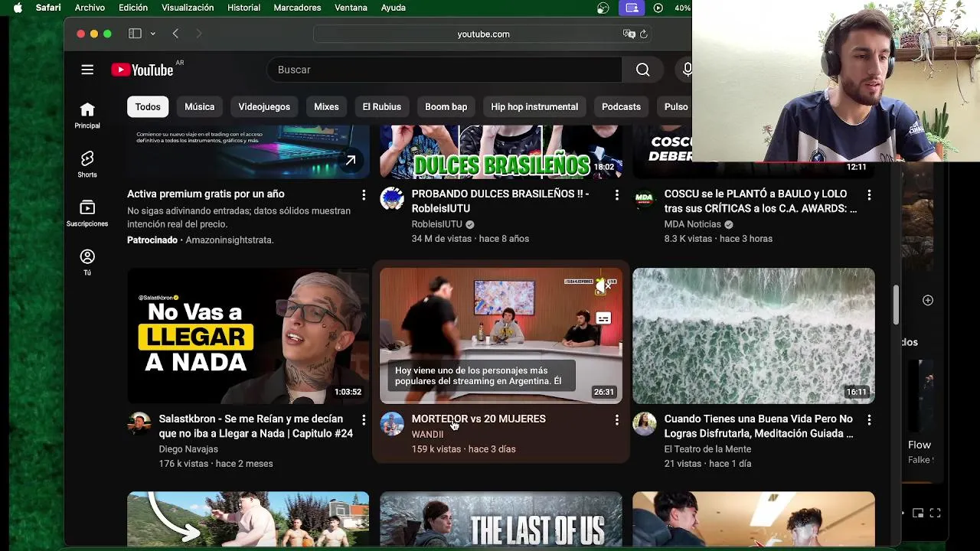The width and height of the screenshot is (980, 551).
Task: Go to the YouTube logo home link
Action: click(x=142, y=70)
